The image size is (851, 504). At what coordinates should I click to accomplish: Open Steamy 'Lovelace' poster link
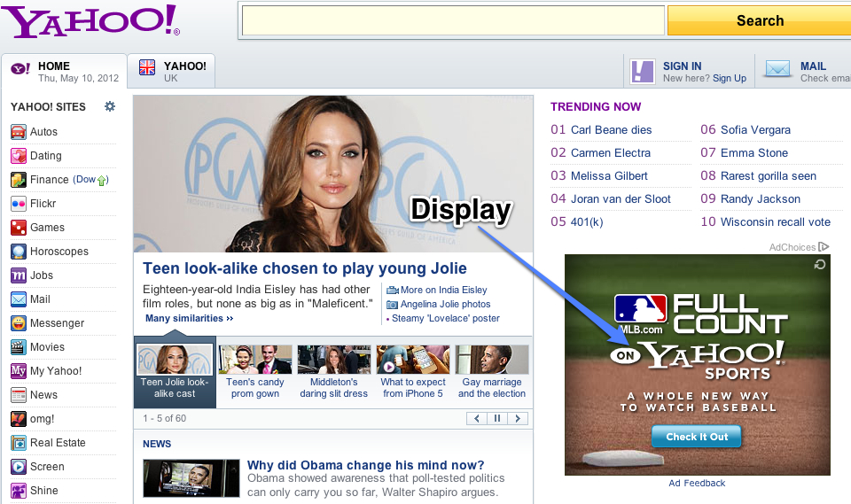(446, 319)
